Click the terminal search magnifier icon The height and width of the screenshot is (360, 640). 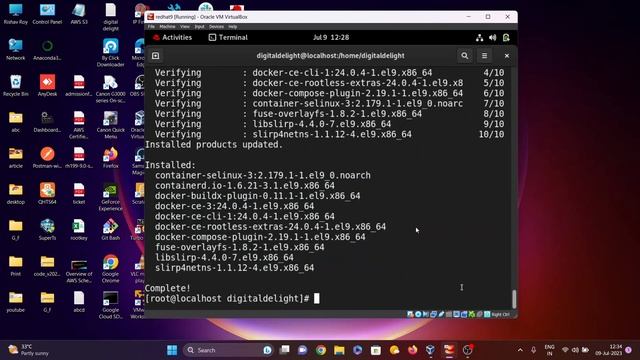464,56
